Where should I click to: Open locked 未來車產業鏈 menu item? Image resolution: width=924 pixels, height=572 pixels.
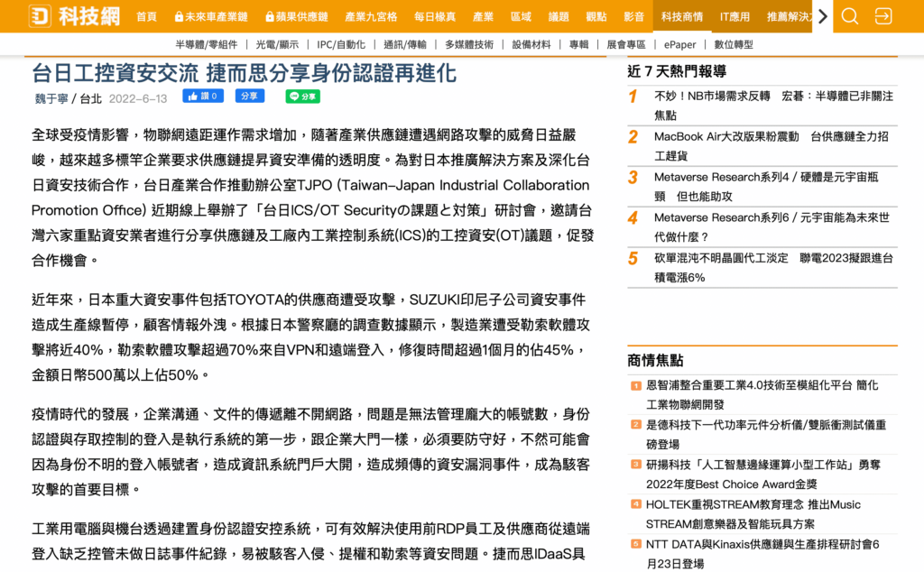pos(211,16)
